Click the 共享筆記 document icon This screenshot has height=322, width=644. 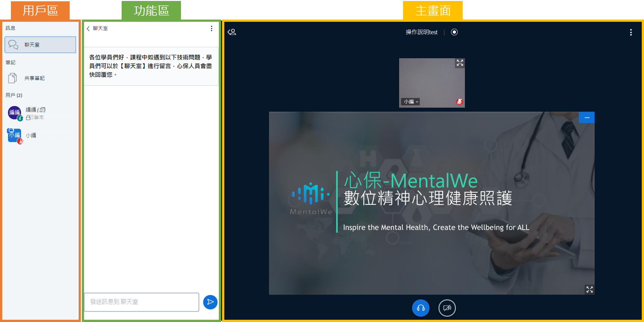tap(13, 78)
